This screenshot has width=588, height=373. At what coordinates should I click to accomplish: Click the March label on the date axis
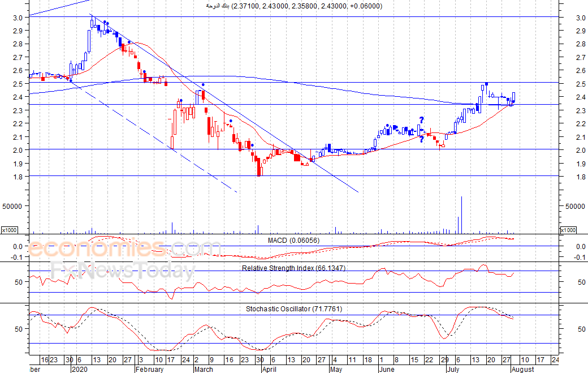click(203, 369)
